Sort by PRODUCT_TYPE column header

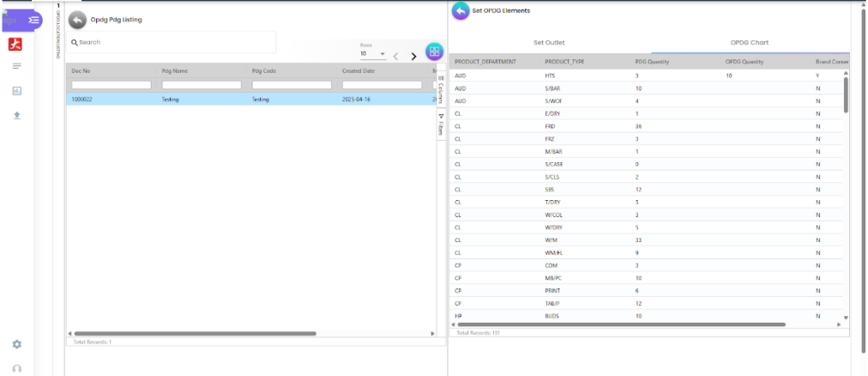[x=564, y=62]
